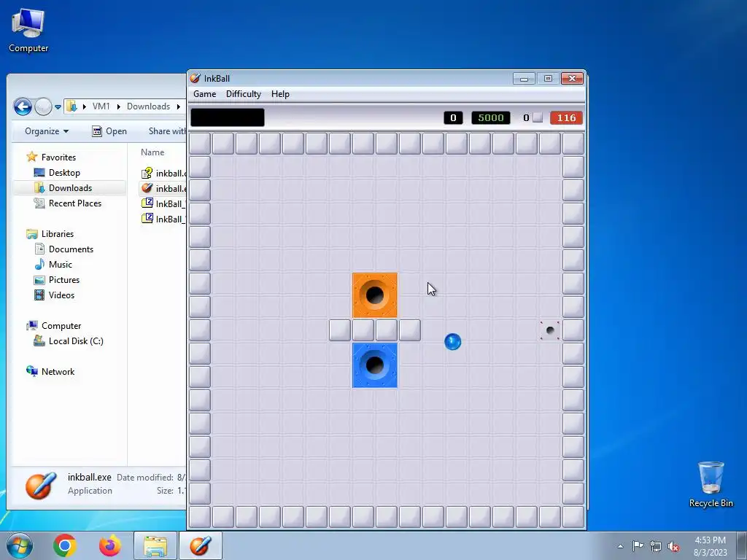Open the Windows Start menu
747x560 pixels.
(20, 545)
